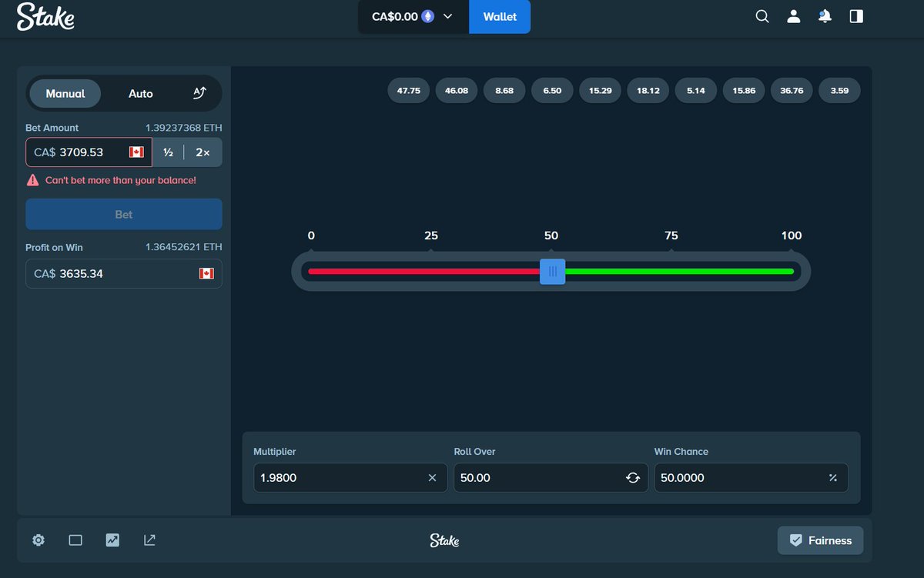Switch to the Auto tab
The image size is (924, 578).
click(141, 93)
